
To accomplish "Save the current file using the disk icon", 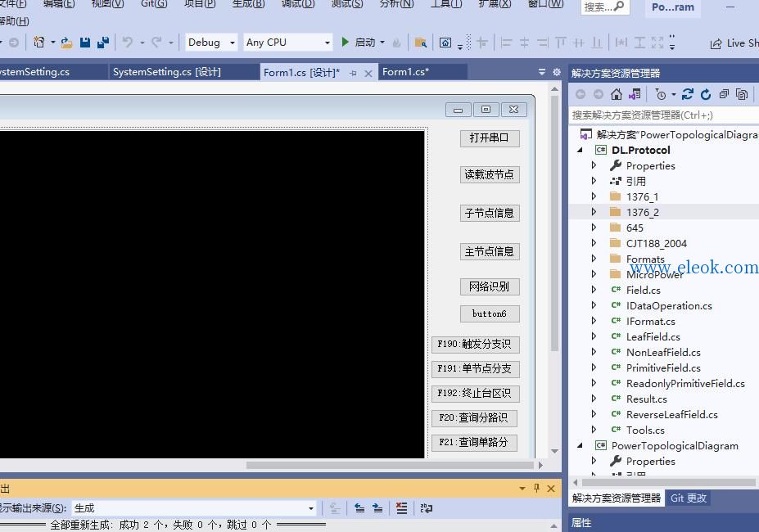I will pyautogui.click(x=84, y=43).
